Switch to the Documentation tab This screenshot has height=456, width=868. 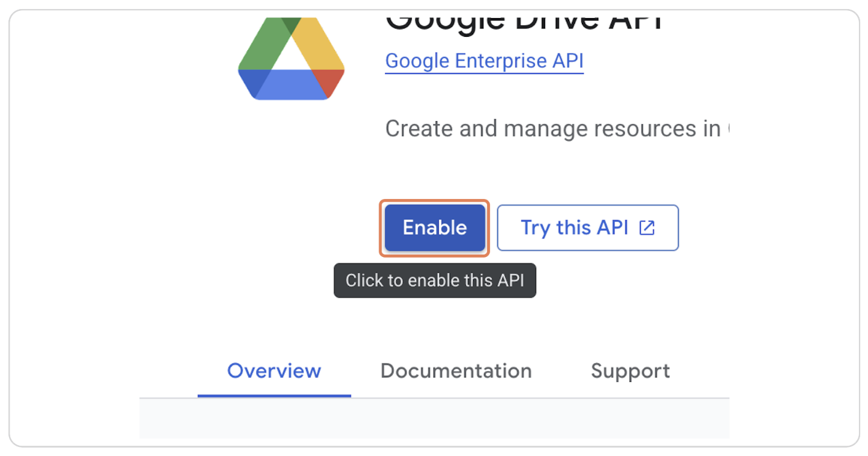click(456, 371)
